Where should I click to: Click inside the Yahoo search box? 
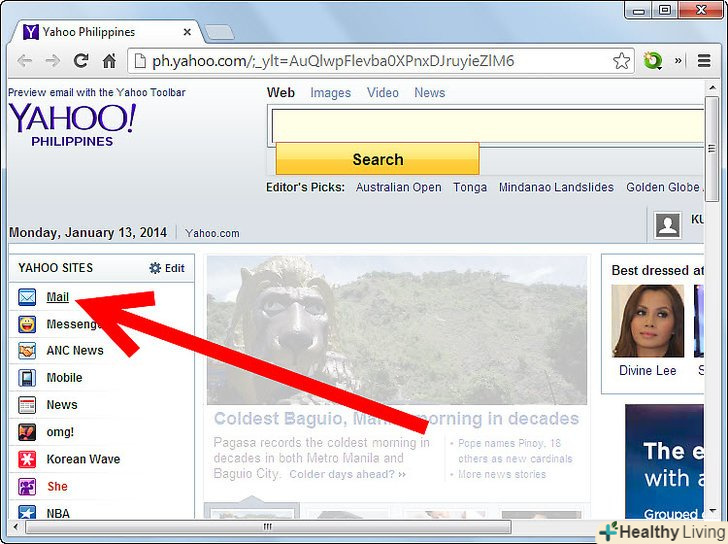coord(488,126)
